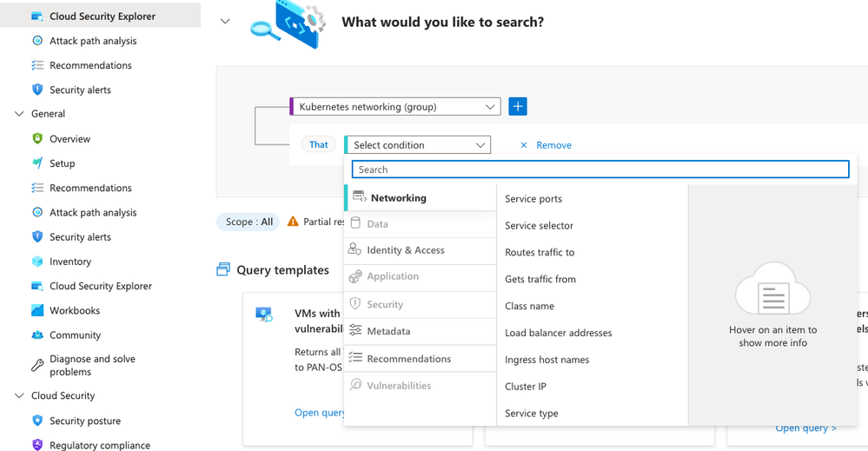Screen dimensions: 868x451
Task: Open the Kubernetes networking (group) dropdown
Action: click(x=396, y=106)
